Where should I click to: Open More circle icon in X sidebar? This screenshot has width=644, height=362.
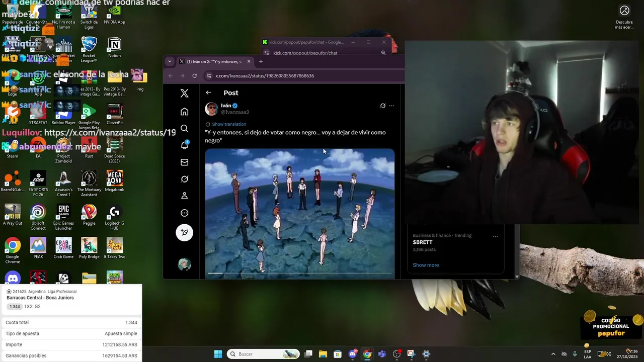[184, 213]
